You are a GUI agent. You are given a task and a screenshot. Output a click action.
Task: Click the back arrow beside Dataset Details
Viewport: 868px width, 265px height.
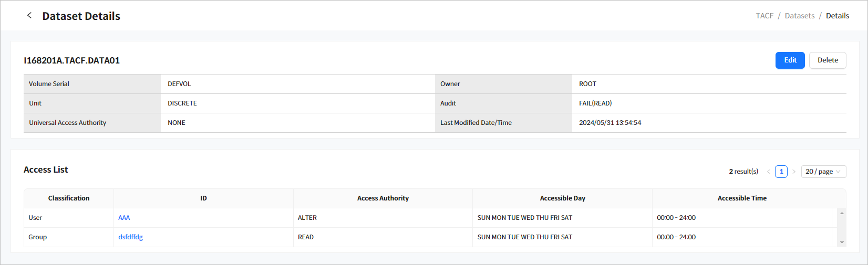[29, 16]
